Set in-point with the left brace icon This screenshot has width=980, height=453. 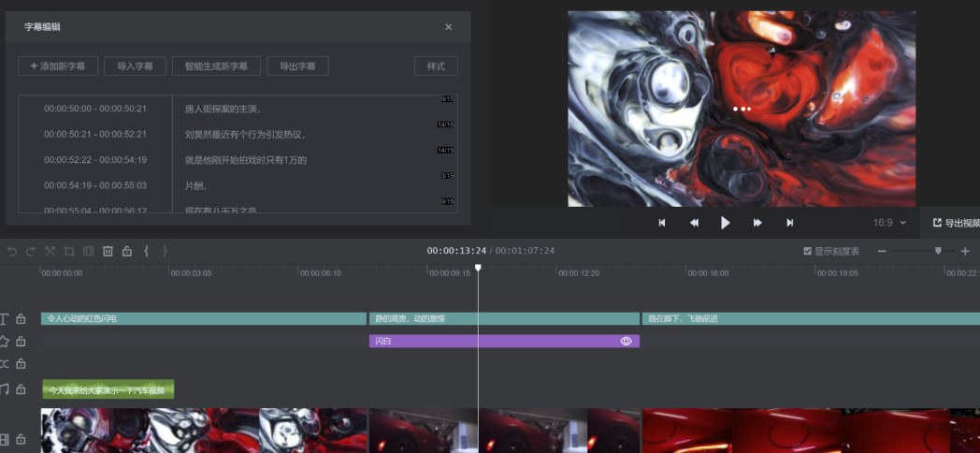pyautogui.click(x=146, y=251)
